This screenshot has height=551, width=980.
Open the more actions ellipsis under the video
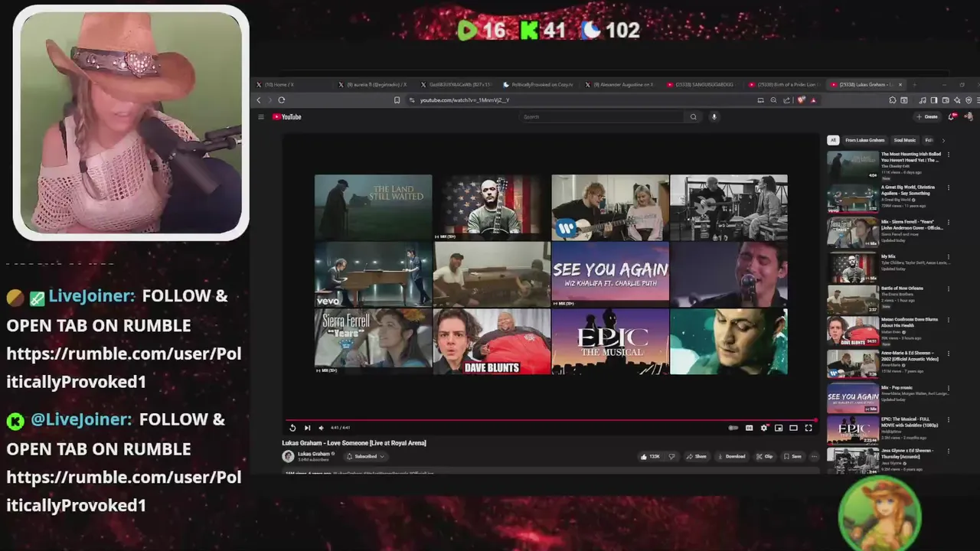point(814,456)
